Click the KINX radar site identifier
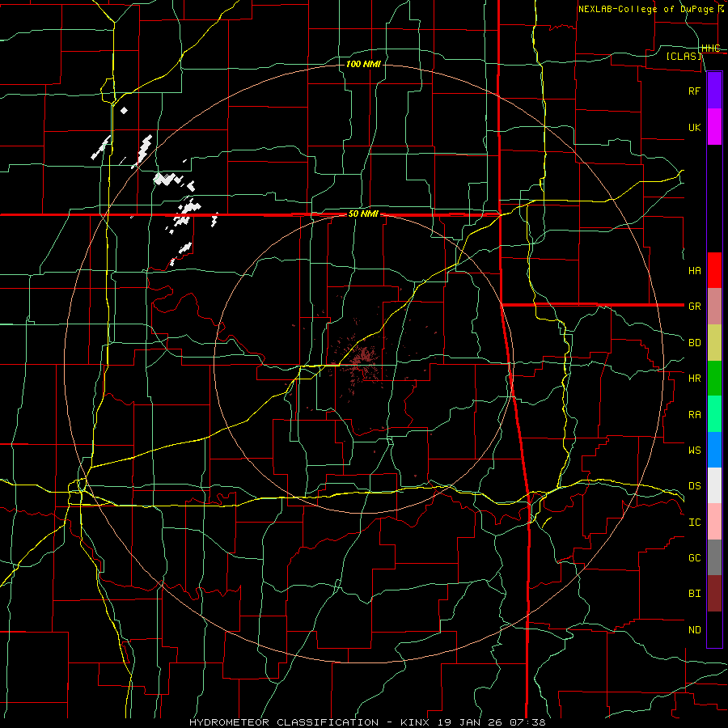This screenshot has height=728, width=728. coord(415,722)
